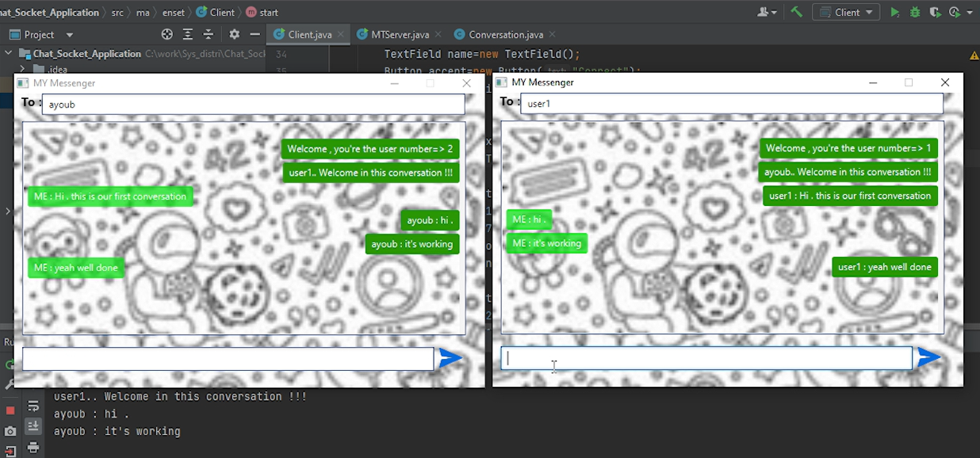The image size is (980, 458).
Task: Rerun the application with circular arrow button
Action: (x=9, y=364)
